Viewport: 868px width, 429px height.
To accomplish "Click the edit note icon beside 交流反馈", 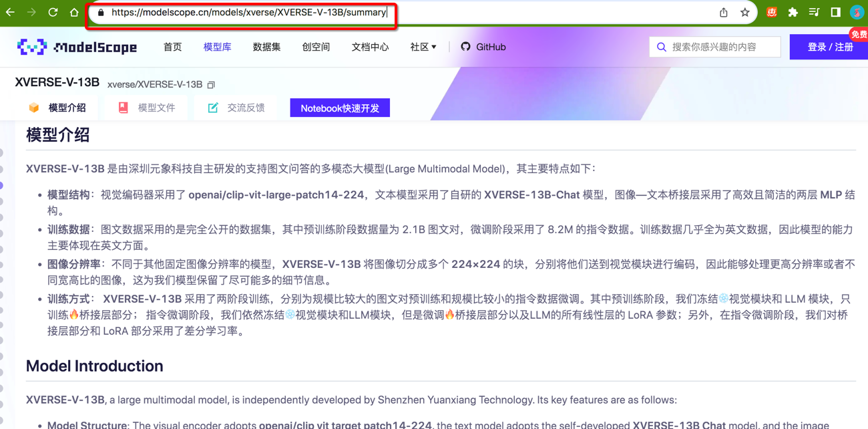I will [x=213, y=108].
